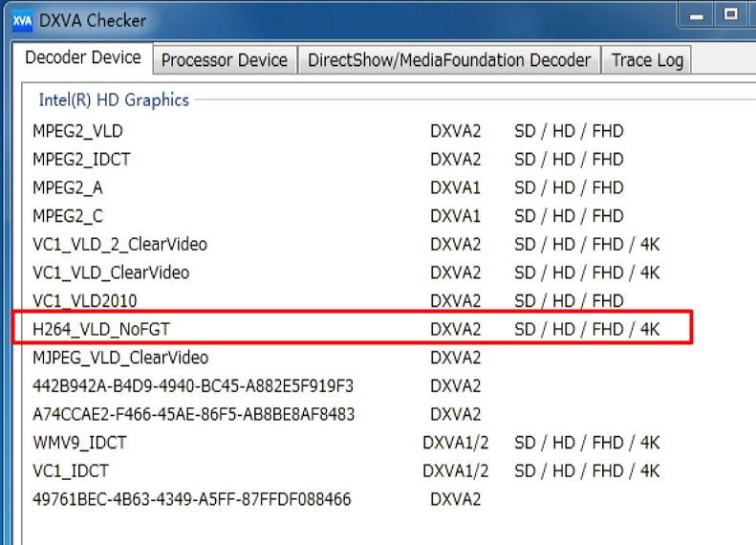756x545 pixels.
Task: Select the MPEG2_VLD decoder entry
Action: pyautogui.click(x=77, y=131)
